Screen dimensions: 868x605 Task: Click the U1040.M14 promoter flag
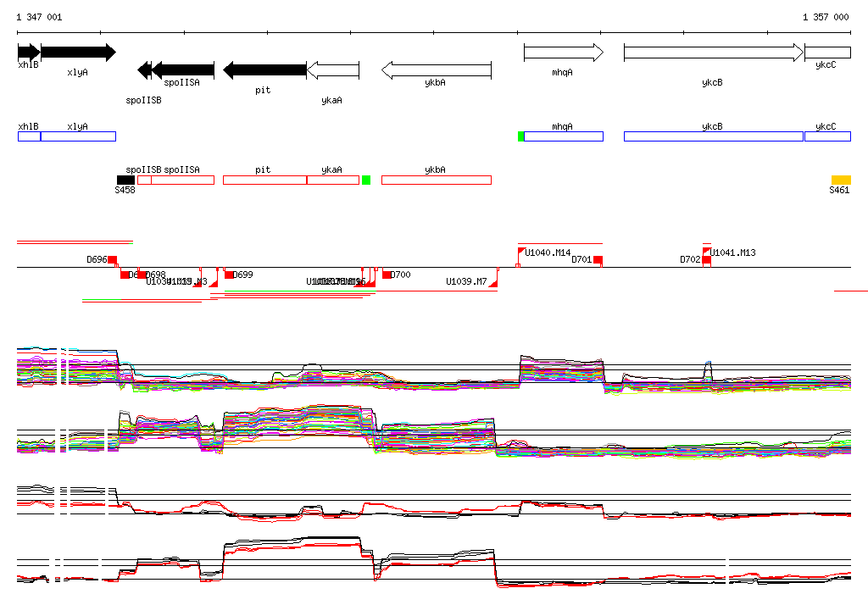(521, 252)
